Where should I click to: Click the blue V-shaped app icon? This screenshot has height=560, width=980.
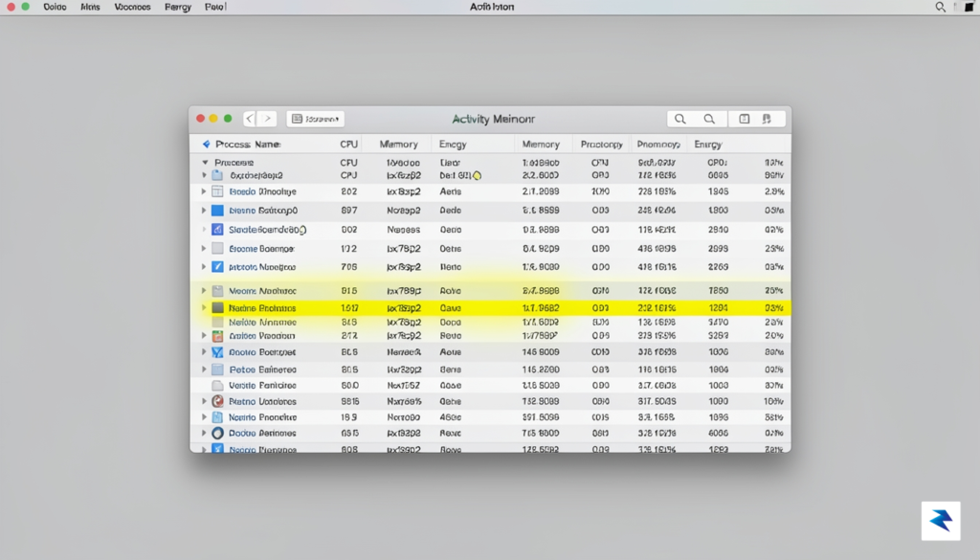[217, 352]
